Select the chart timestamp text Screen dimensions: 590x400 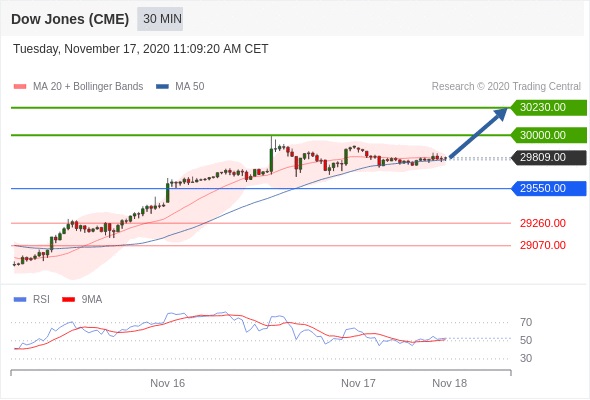pos(141,49)
